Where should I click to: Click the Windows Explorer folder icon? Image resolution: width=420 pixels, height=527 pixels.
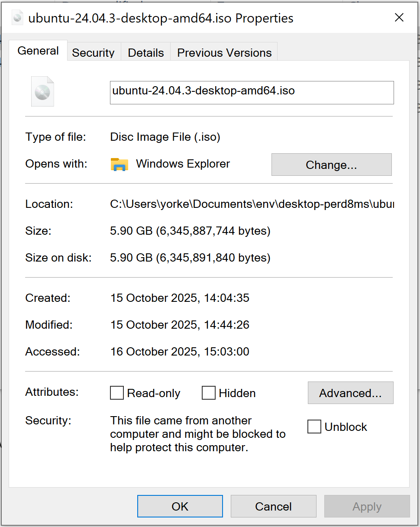pos(120,164)
